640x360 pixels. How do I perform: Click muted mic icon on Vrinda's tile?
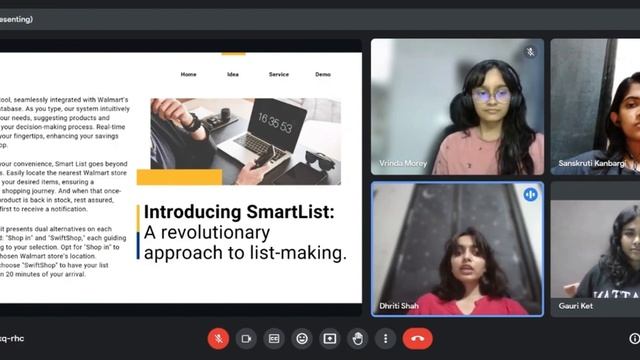pos(530,52)
